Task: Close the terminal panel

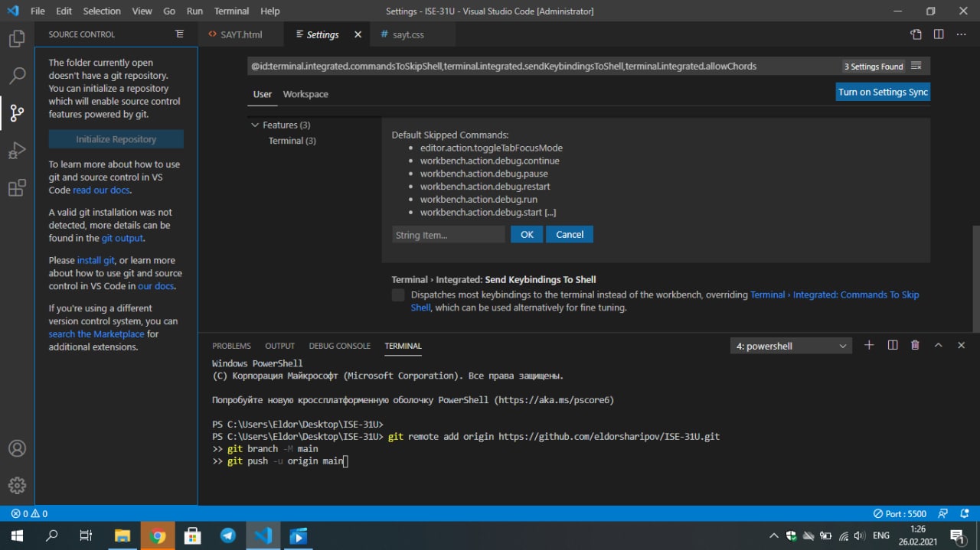Action: coord(961,346)
